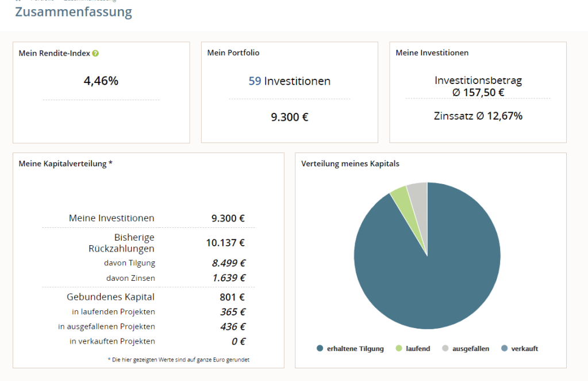Toggle the "ausgefallen" legend label

tap(471, 349)
